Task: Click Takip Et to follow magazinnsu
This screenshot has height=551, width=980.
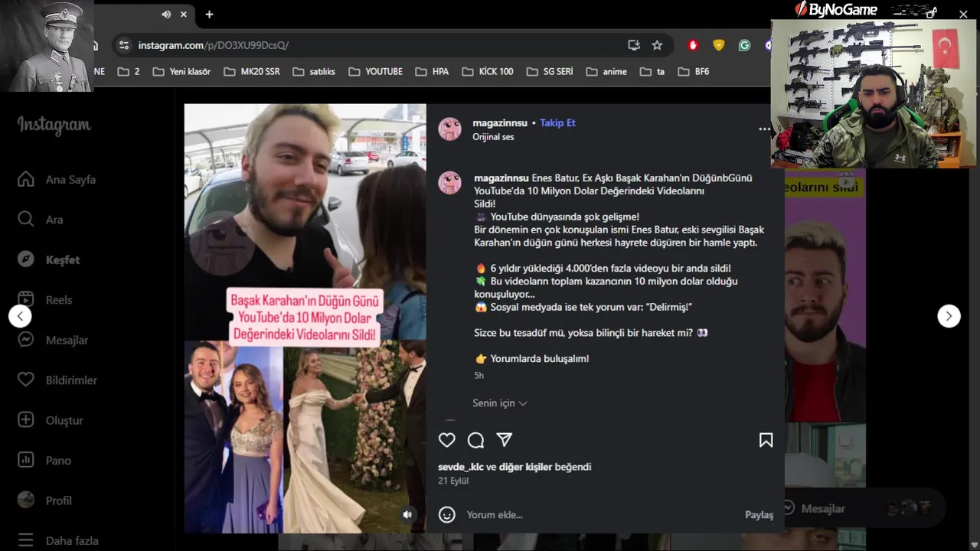Action: click(557, 122)
